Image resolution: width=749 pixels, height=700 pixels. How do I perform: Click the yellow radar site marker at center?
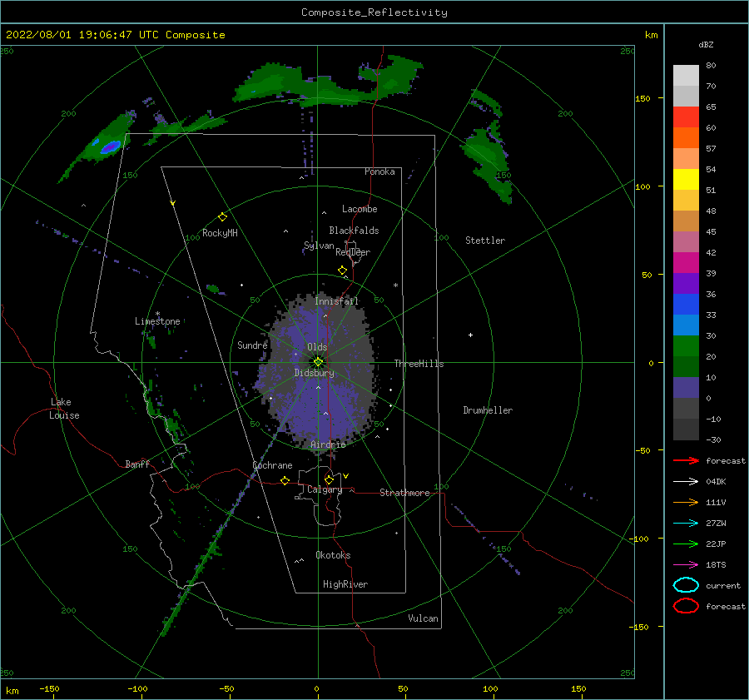(x=318, y=362)
